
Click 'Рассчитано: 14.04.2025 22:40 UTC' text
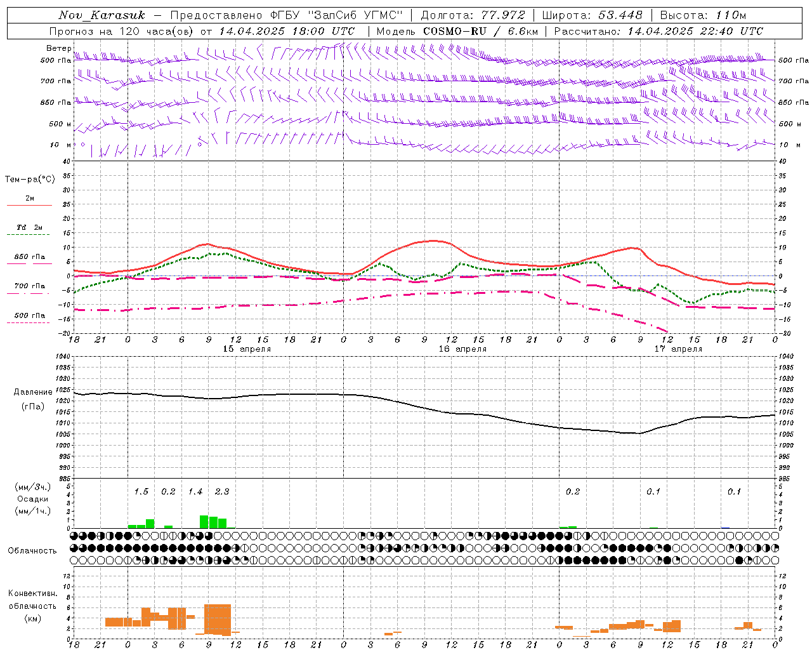click(658, 31)
